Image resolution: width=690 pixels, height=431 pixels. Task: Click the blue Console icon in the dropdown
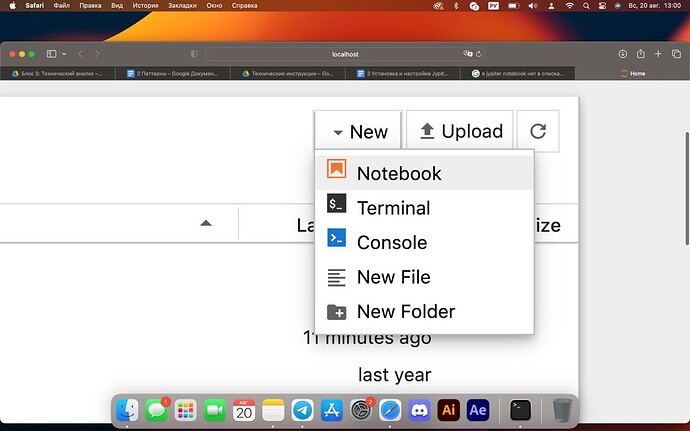337,238
